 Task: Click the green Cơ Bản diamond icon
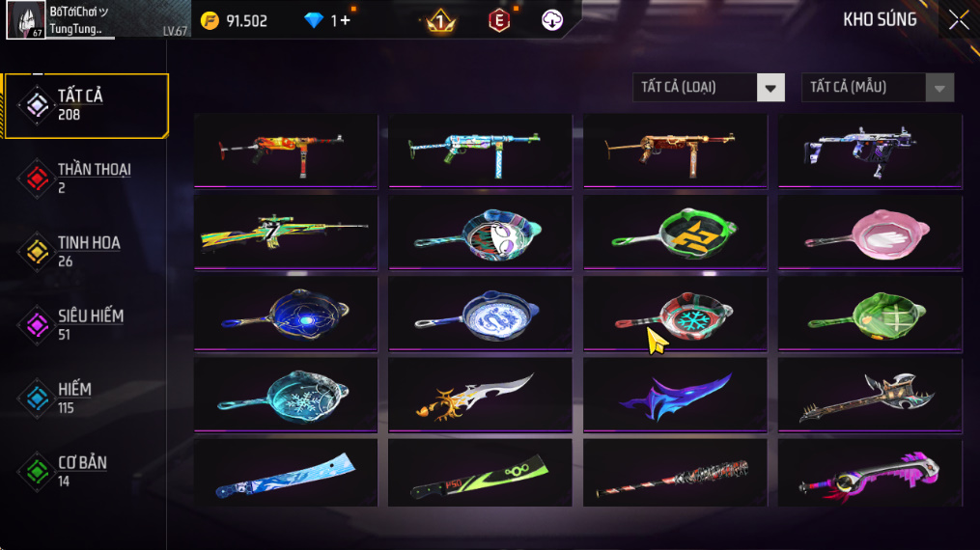point(37,472)
